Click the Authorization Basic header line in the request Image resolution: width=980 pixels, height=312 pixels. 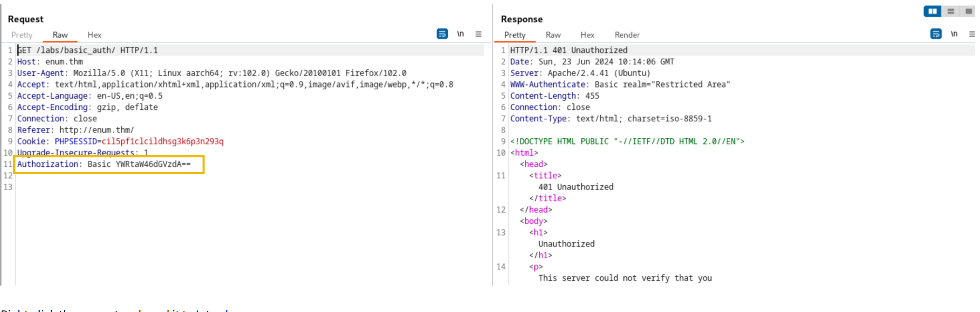pyautogui.click(x=104, y=164)
